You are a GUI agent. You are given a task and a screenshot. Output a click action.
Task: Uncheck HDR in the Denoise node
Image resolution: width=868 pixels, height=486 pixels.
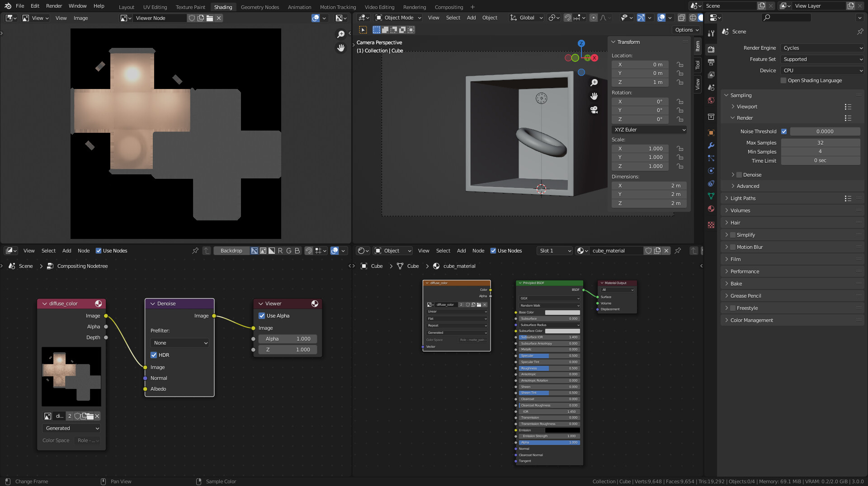(154, 355)
